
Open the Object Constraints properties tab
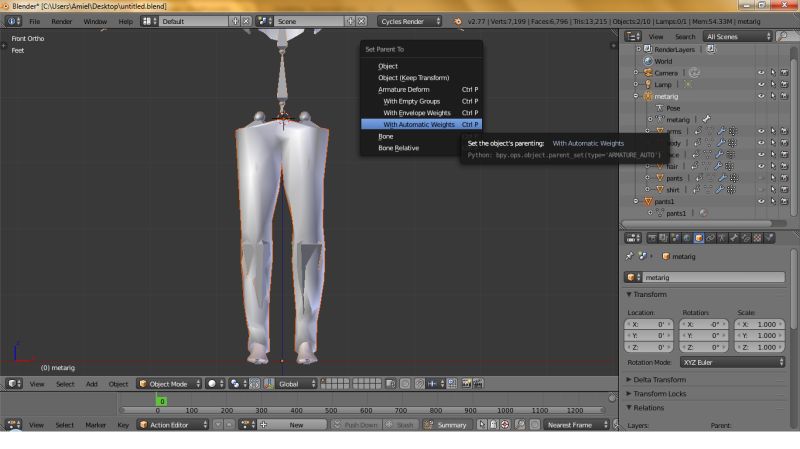(711, 238)
